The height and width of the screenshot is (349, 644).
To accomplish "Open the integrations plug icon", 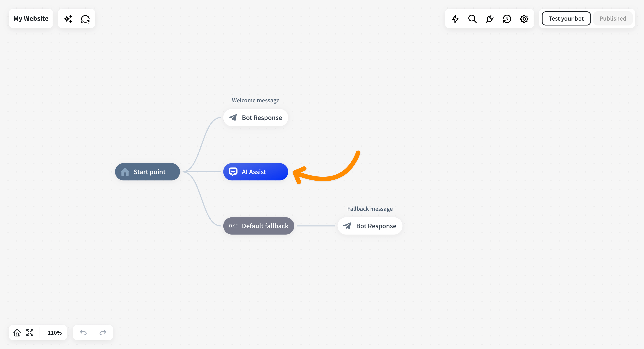I will [x=490, y=19].
